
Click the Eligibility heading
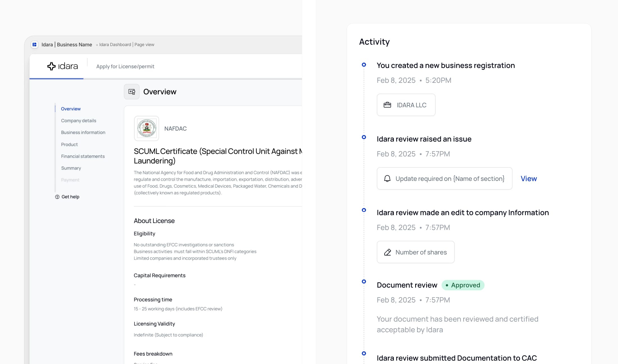click(144, 234)
